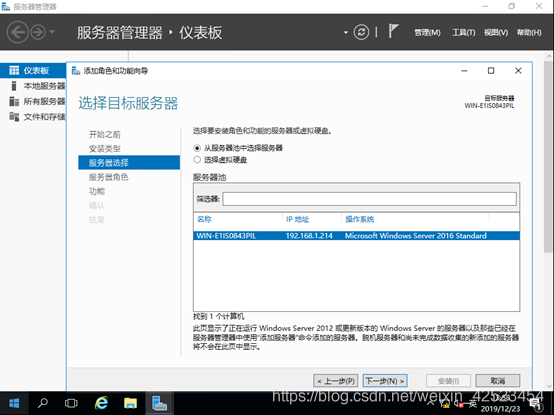Click 下一步(N) to continue
Image resolution: width=554 pixels, height=415 pixels.
(x=385, y=381)
